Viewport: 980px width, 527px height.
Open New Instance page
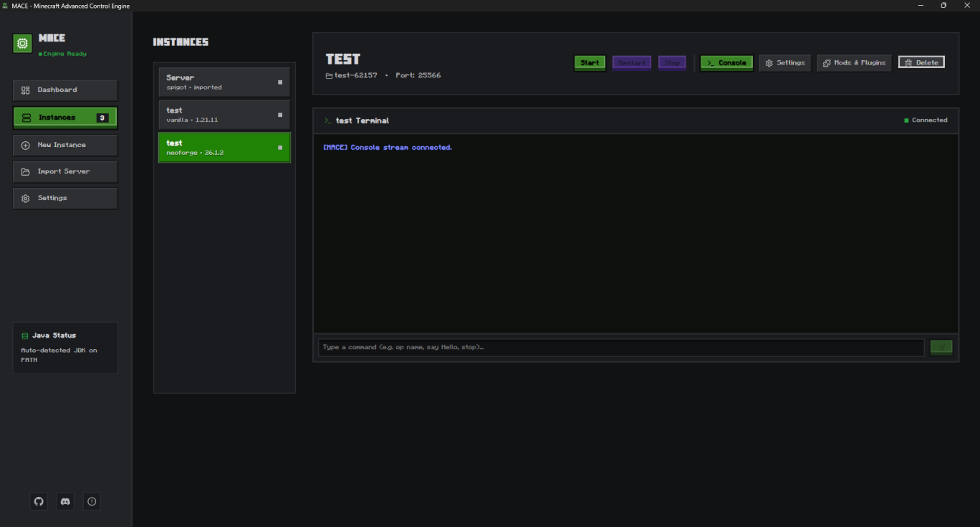point(65,145)
